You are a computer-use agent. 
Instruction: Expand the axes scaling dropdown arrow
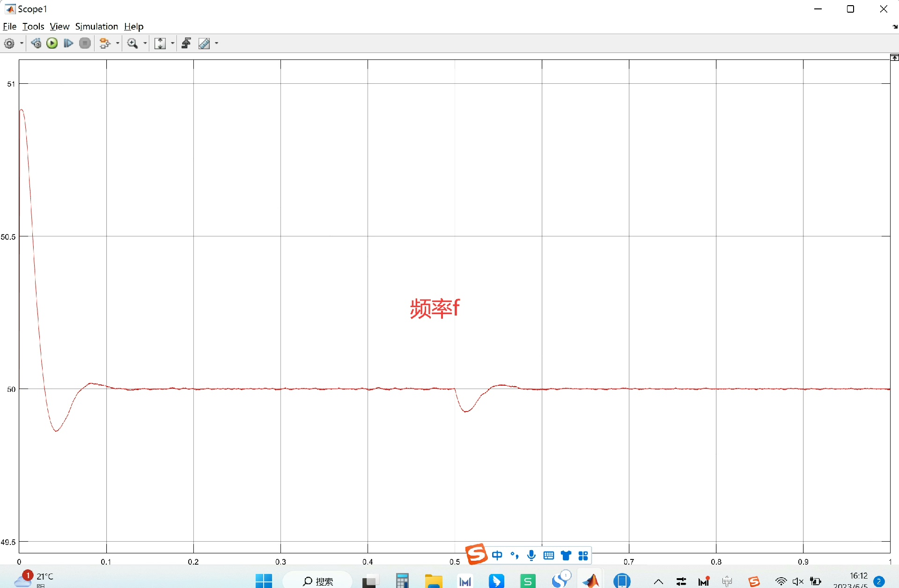click(173, 44)
